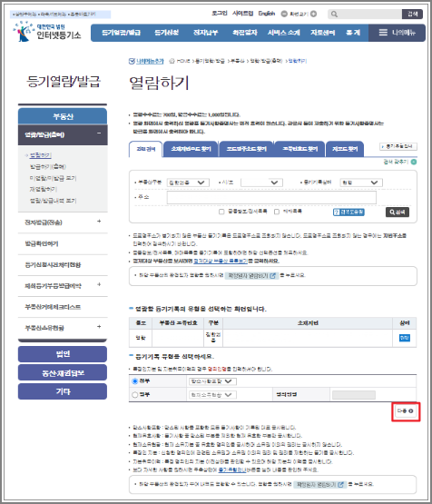Screen dimensions: 432x504
Task: Switch to the 지도로 찾기 tab
Action: (345, 149)
